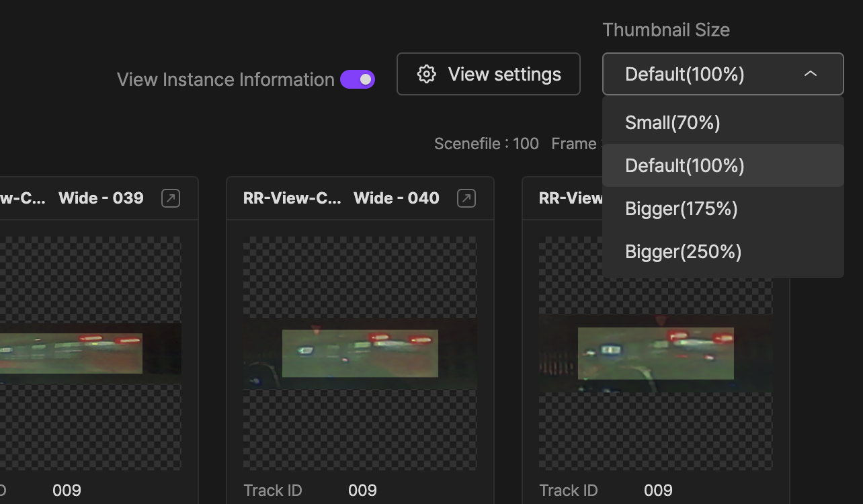Viewport: 863px width, 504px height.
Task: Select Small(70%) thumbnail size
Action: (x=723, y=122)
